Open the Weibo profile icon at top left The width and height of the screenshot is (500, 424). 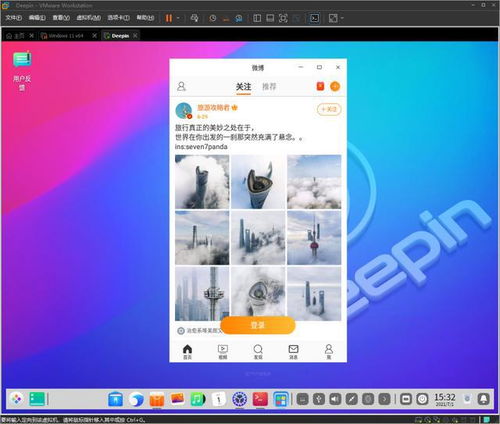(181, 86)
